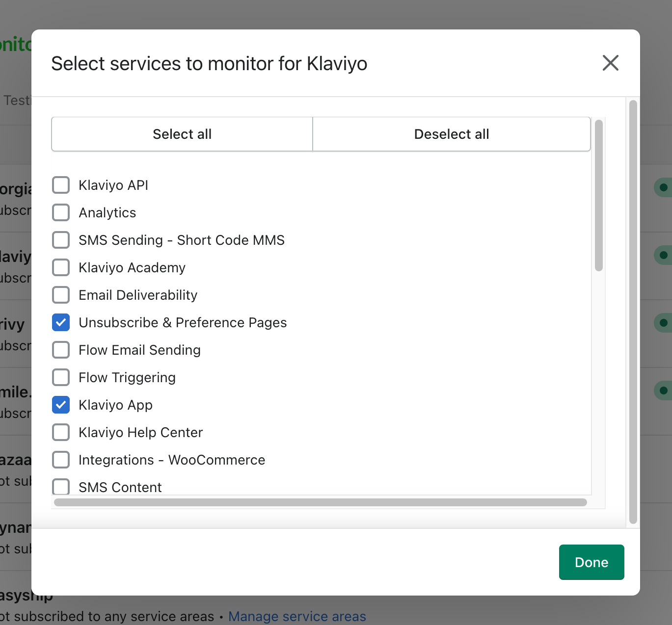Enable Integrations - WooCommerce checkbox

(61, 460)
